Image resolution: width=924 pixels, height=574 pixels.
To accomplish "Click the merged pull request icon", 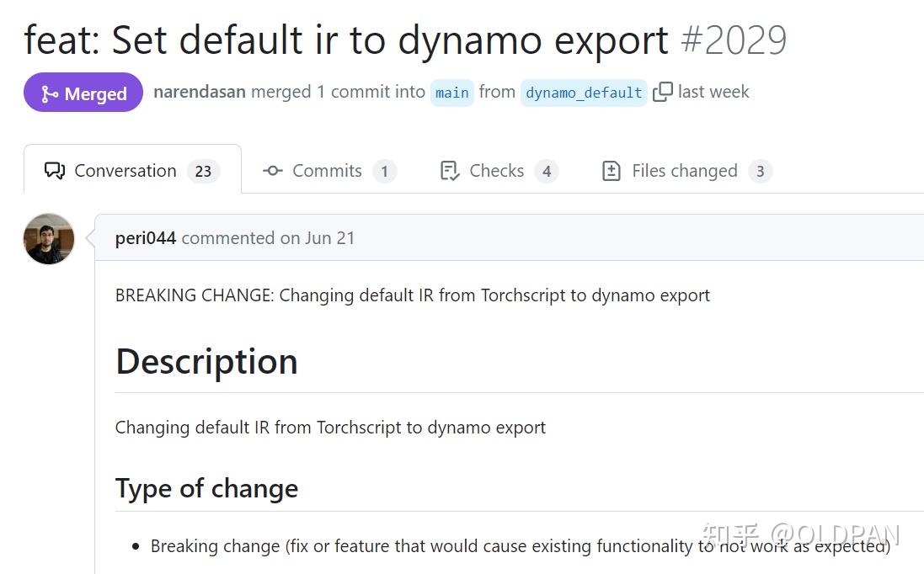I will tap(47, 93).
